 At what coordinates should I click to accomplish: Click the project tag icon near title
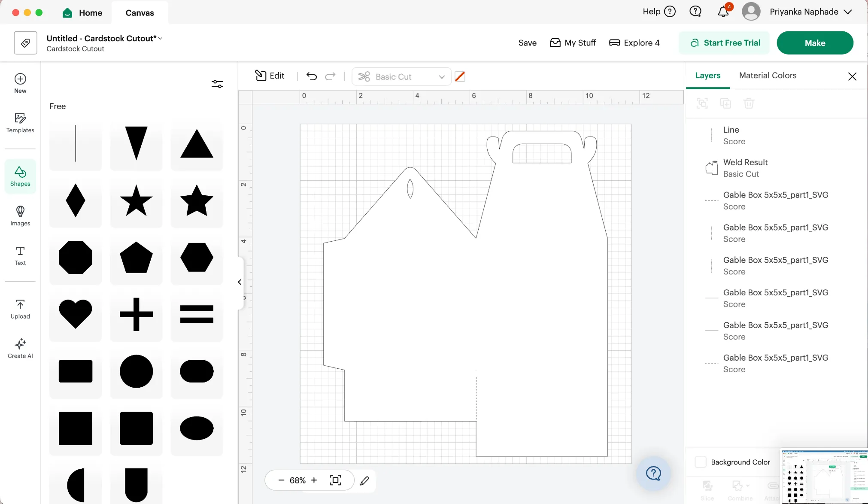(25, 43)
